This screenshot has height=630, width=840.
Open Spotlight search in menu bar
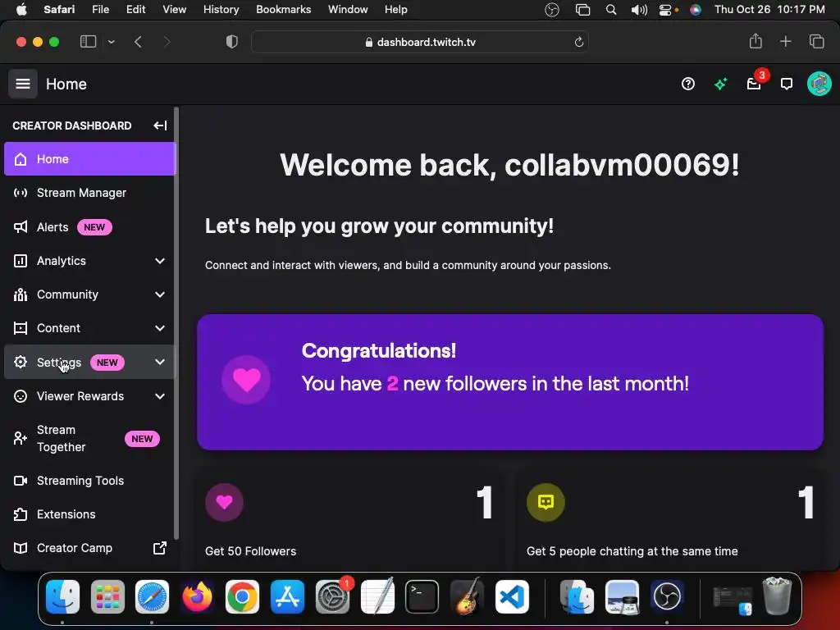[610, 10]
